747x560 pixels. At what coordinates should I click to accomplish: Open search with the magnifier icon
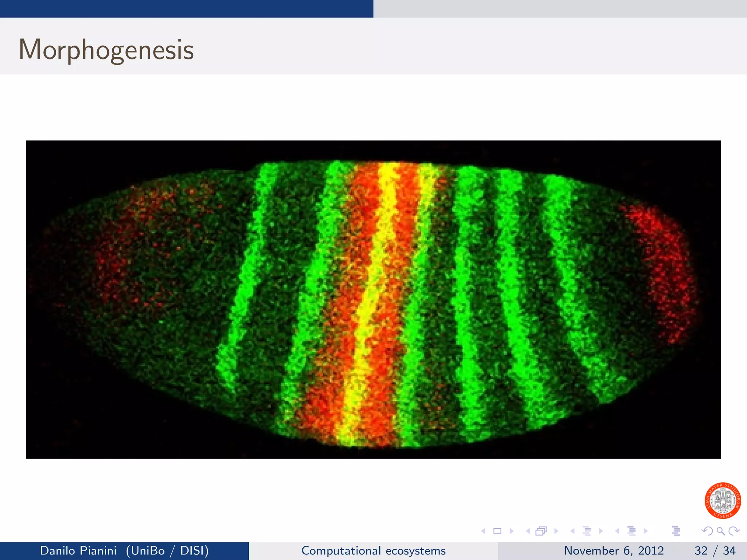(x=721, y=531)
